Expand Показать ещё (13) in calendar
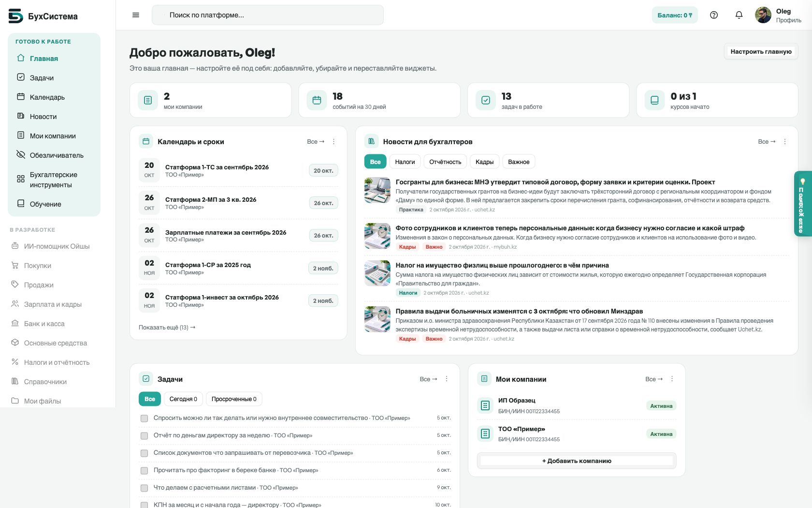The height and width of the screenshot is (508, 812). 167,328
